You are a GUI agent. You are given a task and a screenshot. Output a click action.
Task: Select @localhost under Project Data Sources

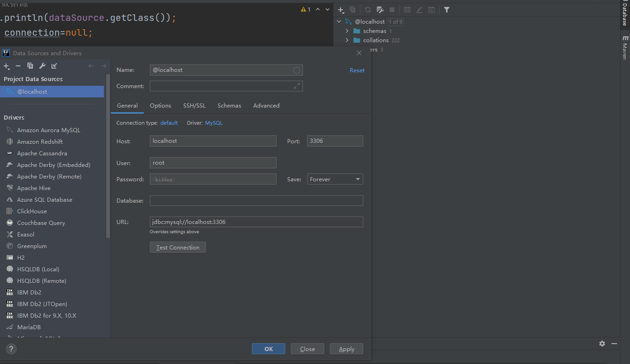pyautogui.click(x=52, y=92)
